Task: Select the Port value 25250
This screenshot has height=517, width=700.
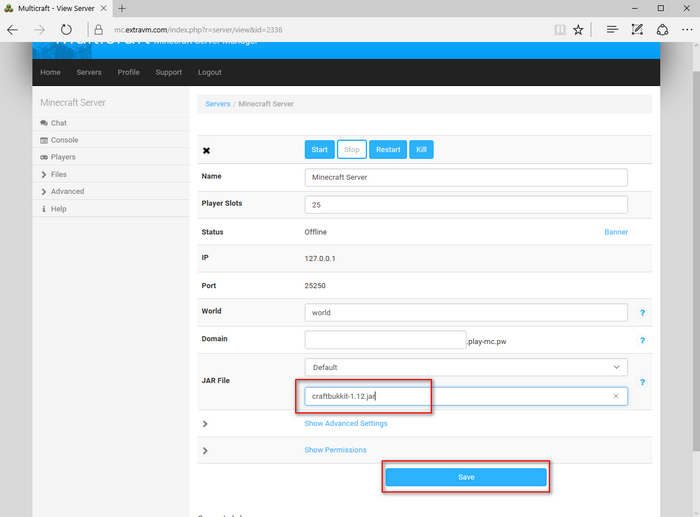Action: click(x=315, y=286)
